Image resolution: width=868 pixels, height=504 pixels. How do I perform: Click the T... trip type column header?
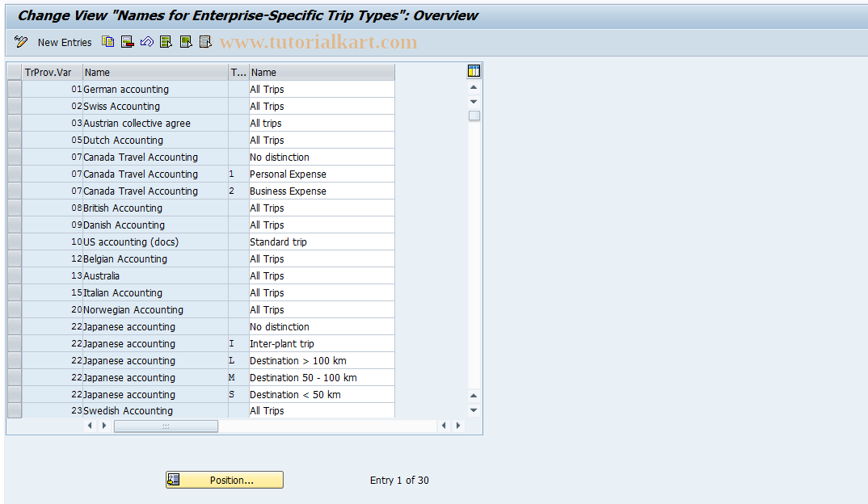238,73
